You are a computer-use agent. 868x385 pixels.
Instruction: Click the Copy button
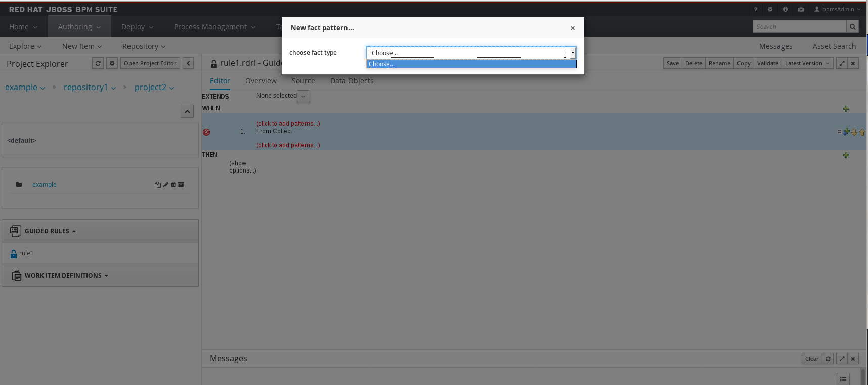pyautogui.click(x=744, y=63)
